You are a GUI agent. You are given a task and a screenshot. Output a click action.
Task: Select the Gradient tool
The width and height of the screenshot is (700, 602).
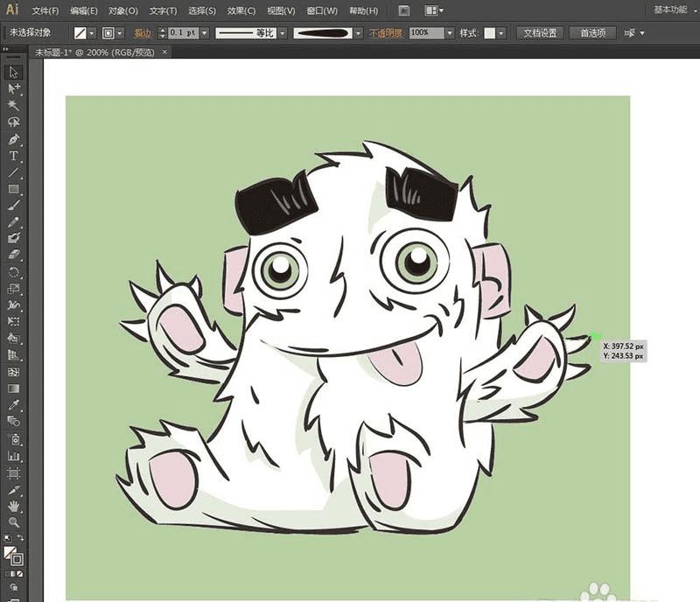tap(13, 388)
